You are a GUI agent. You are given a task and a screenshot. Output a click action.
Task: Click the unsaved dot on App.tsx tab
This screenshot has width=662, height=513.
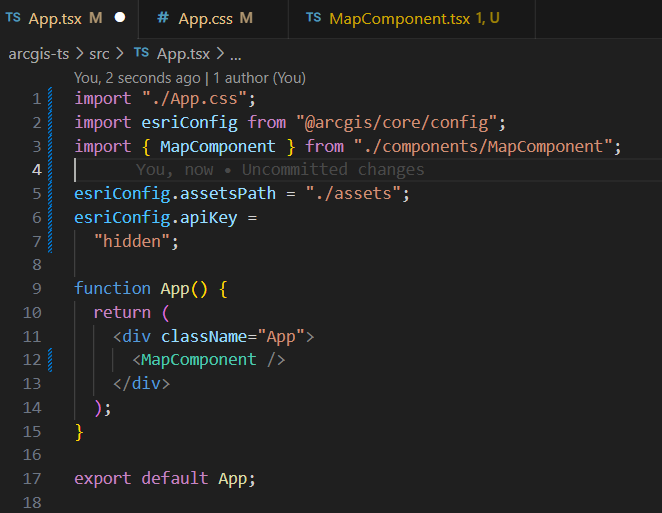(x=120, y=18)
